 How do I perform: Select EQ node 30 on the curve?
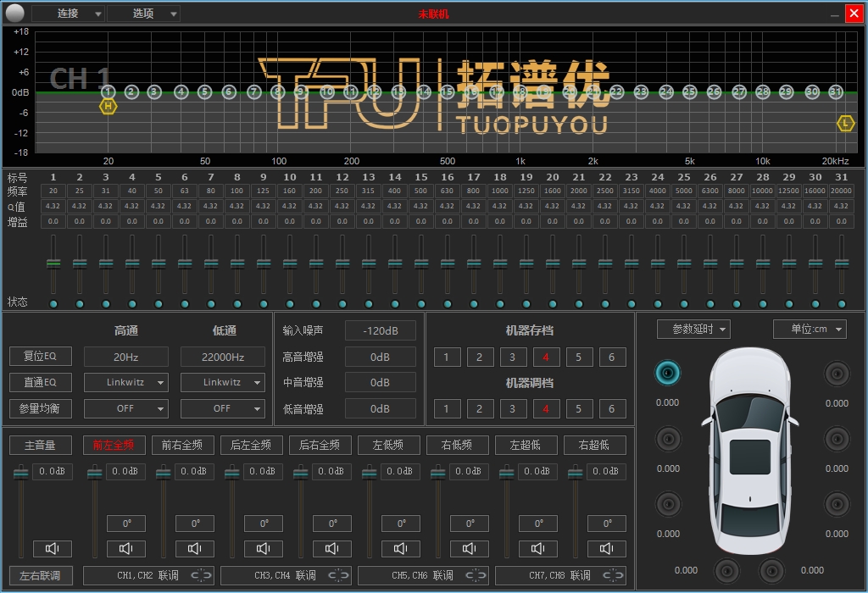click(x=812, y=91)
